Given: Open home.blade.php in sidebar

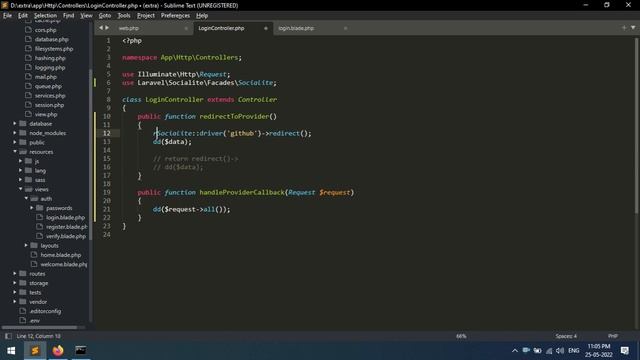Looking at the screenshot, I should click(61, 255).
